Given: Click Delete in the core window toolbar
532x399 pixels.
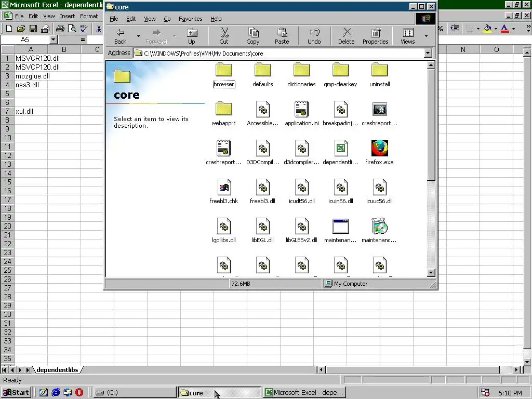Looking at the screenshot, I should 346,36.
